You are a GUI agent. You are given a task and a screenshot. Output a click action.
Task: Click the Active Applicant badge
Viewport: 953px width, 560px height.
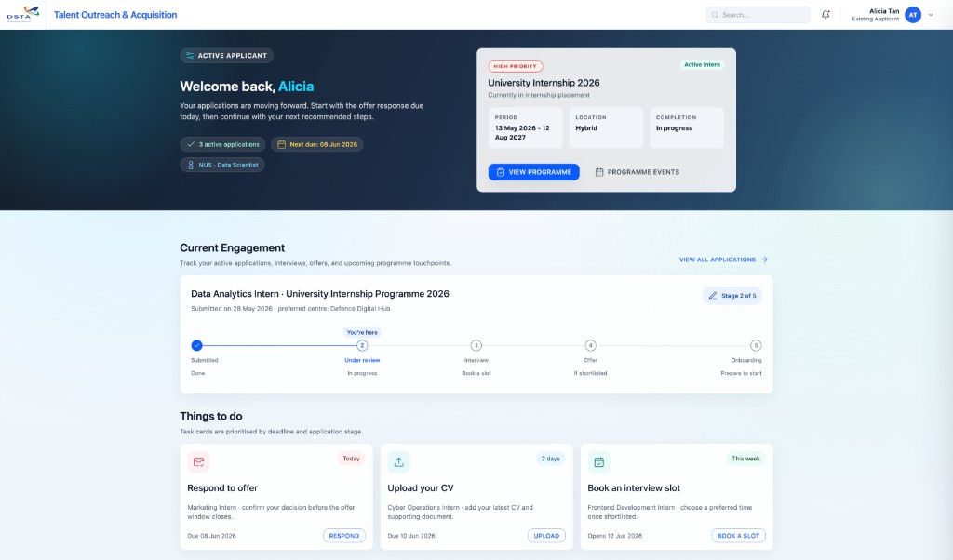[226, 55]
